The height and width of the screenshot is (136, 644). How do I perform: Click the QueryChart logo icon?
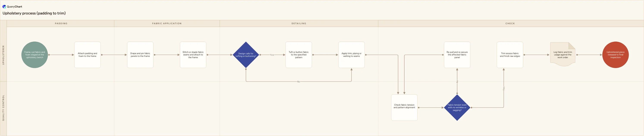click(x=4, y=7)
